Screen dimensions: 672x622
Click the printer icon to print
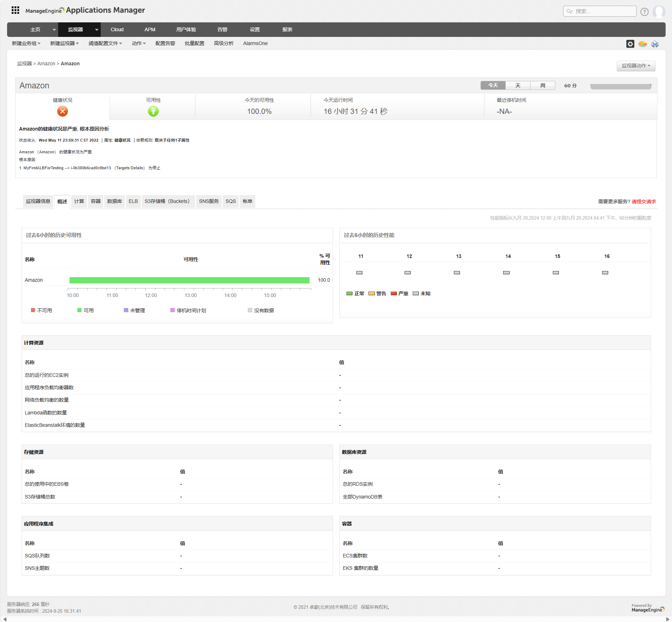[655, 44]
